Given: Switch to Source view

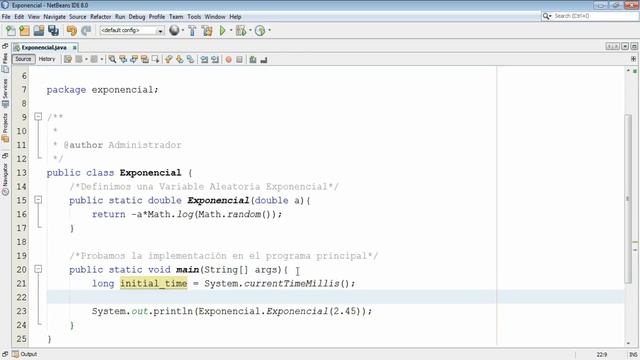Looking at the screenshot, I should [x=23, y=59].
